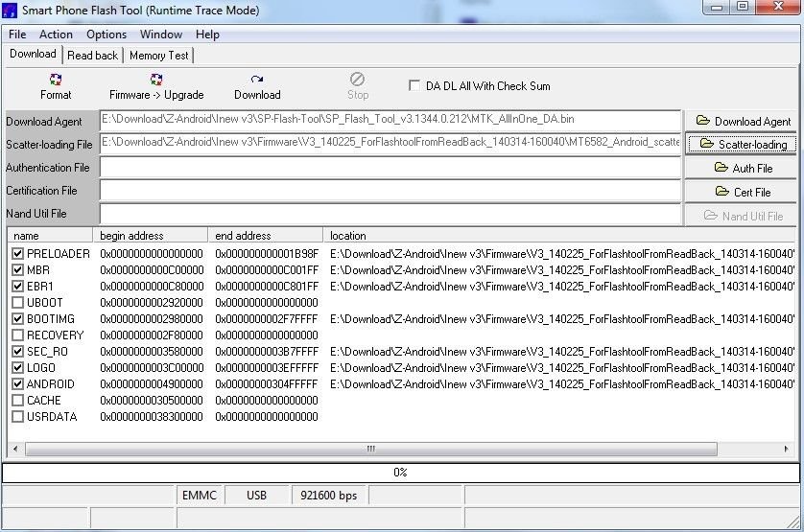Click the scroll left arrow

click(x=15, y=449)
